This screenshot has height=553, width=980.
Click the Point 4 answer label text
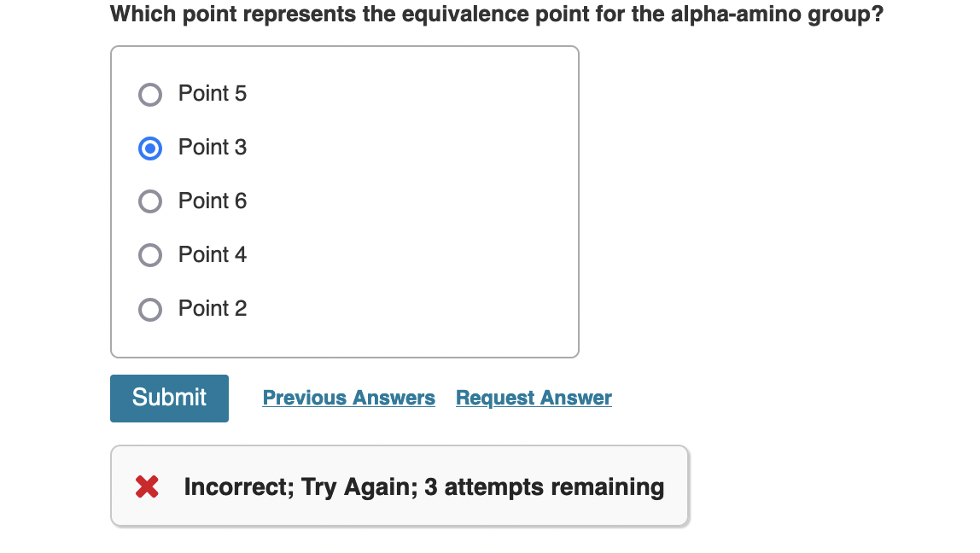click(x=212, y=255)
